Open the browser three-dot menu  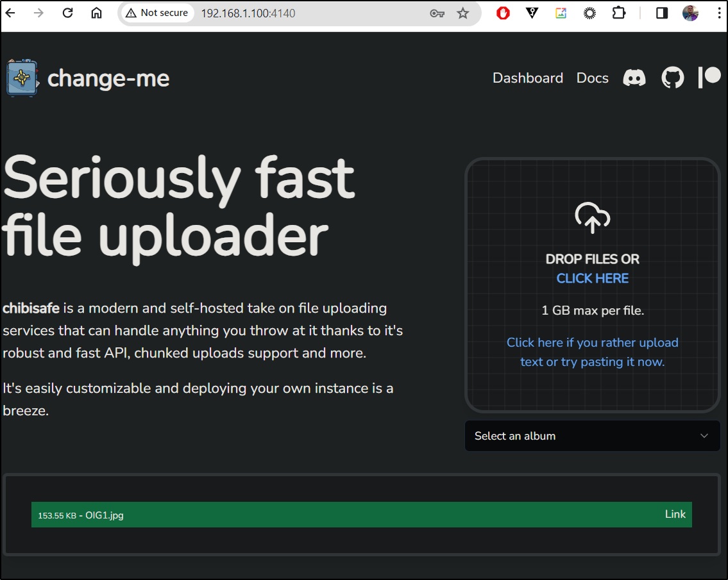point(719,13)
